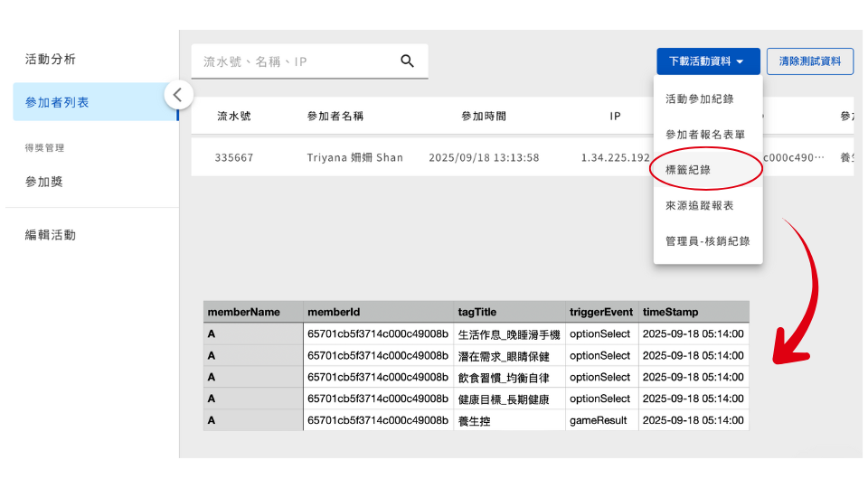The image size is (868, 488).
Task: Choose 標籤紀錄 in the dropdown menu
Action: point(687,170)
